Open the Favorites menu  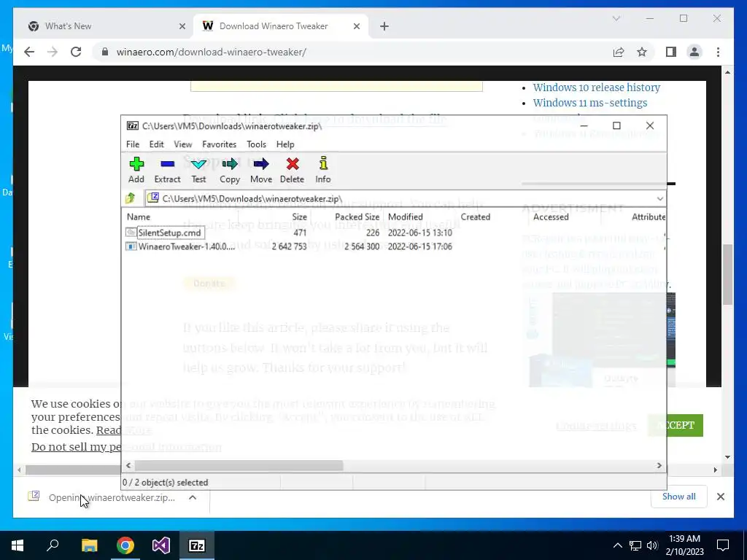219,144
